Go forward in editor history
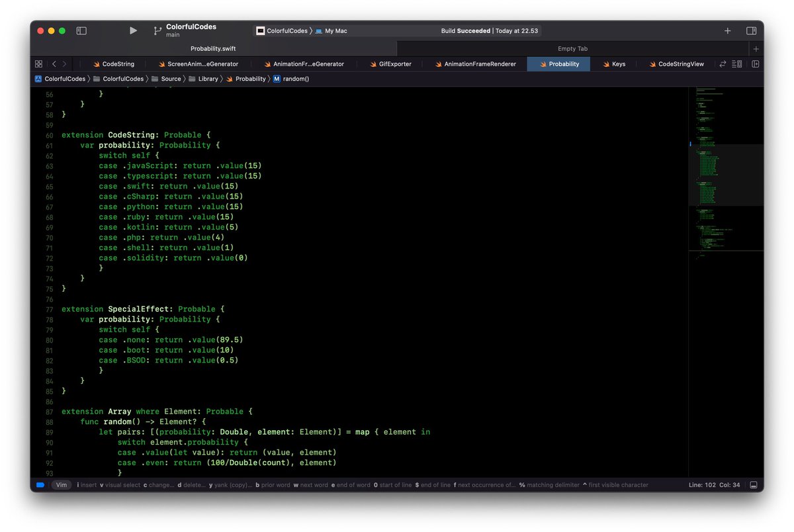 [64, 64]
